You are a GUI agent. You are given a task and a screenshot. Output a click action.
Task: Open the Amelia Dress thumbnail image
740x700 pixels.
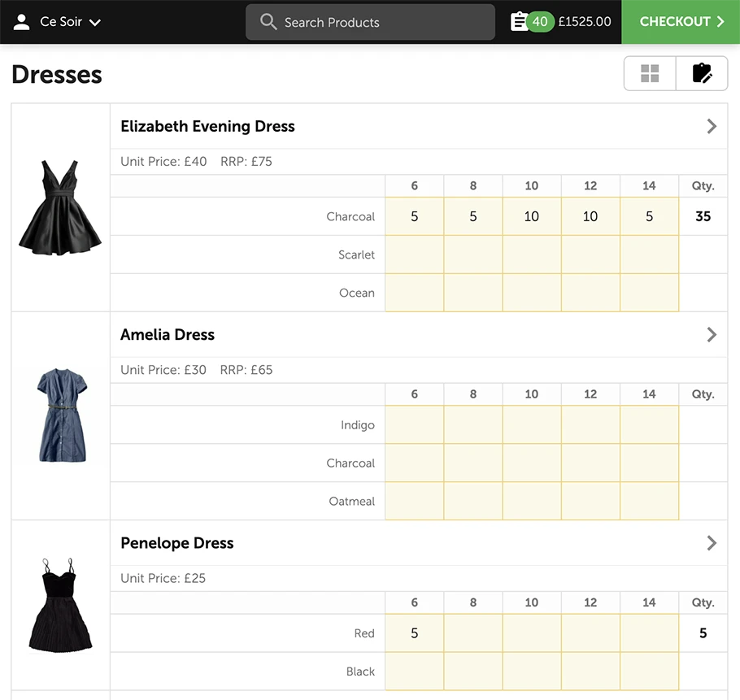pyautogui.click(x=61, y=415)
